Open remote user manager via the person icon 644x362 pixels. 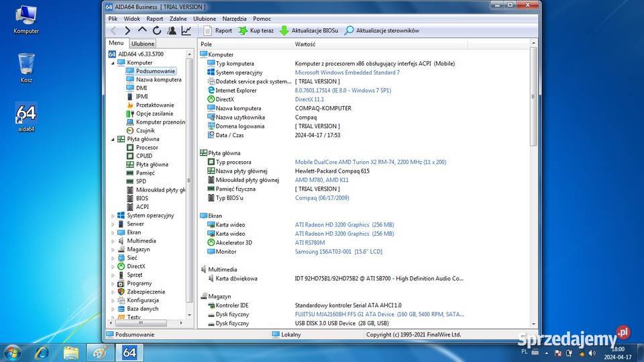click(x=172, y=30)
